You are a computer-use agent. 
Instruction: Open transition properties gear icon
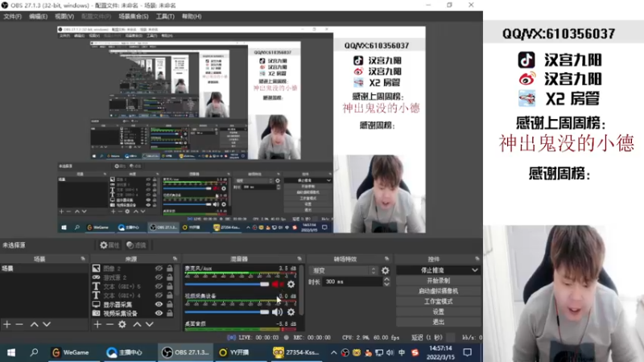click(x=386, y=270)
